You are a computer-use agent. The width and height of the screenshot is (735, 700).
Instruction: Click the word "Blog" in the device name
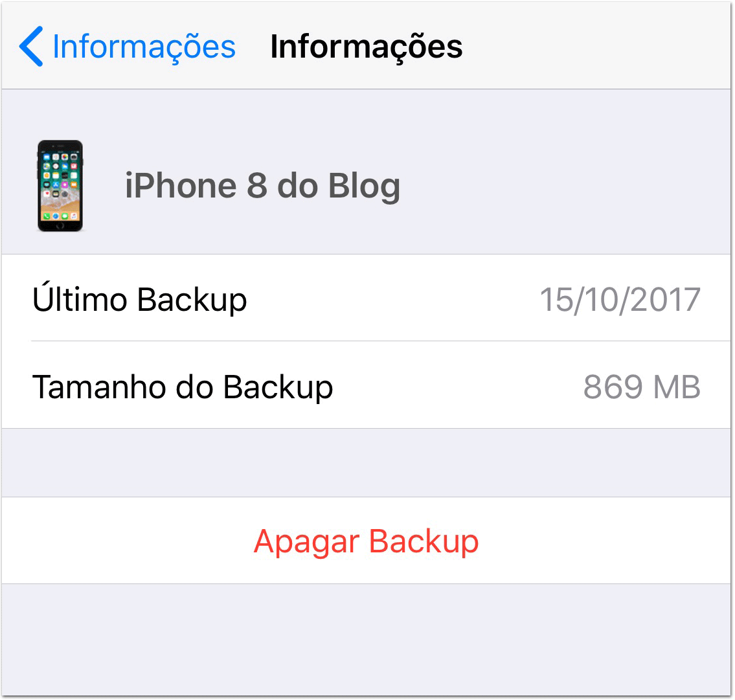[364, 186]
